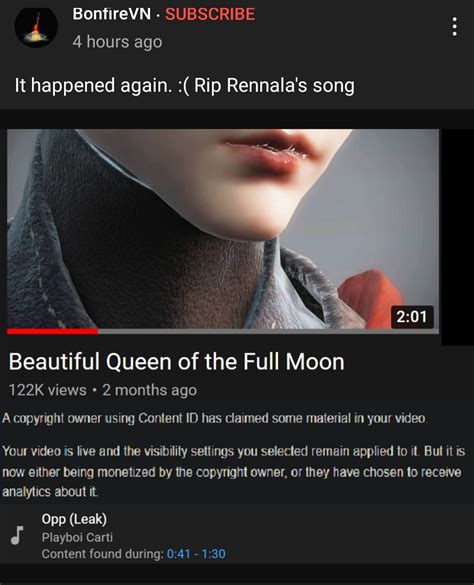Open the 'Opp (Leak)' claimed song title
The width and height of the screenshot is (474, 585).
74,519
